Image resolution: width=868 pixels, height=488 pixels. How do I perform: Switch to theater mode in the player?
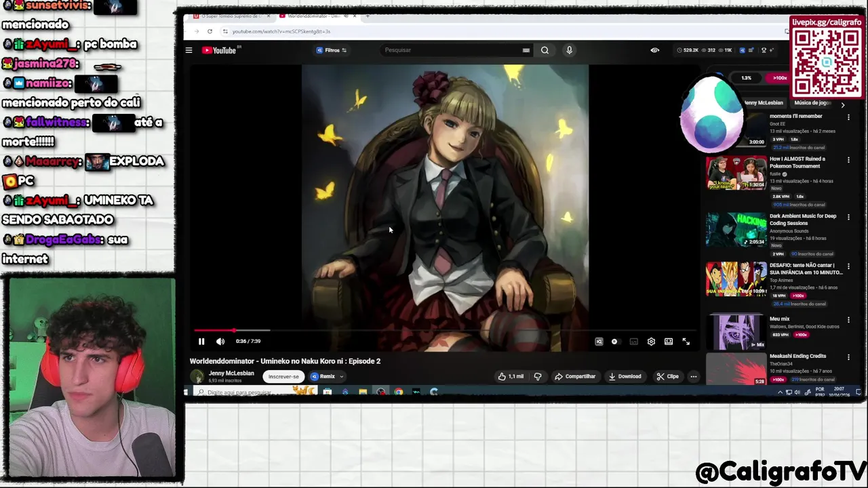669,342
